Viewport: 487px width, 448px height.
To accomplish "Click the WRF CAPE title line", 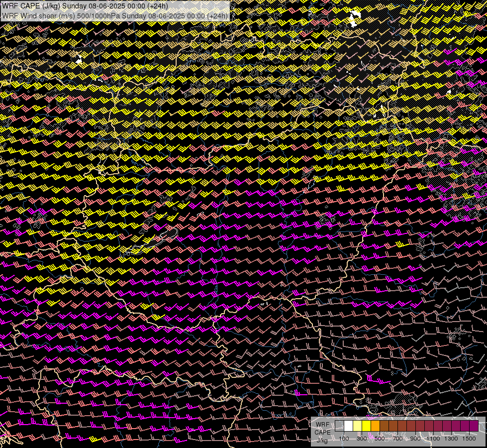I will click(85, 6).
